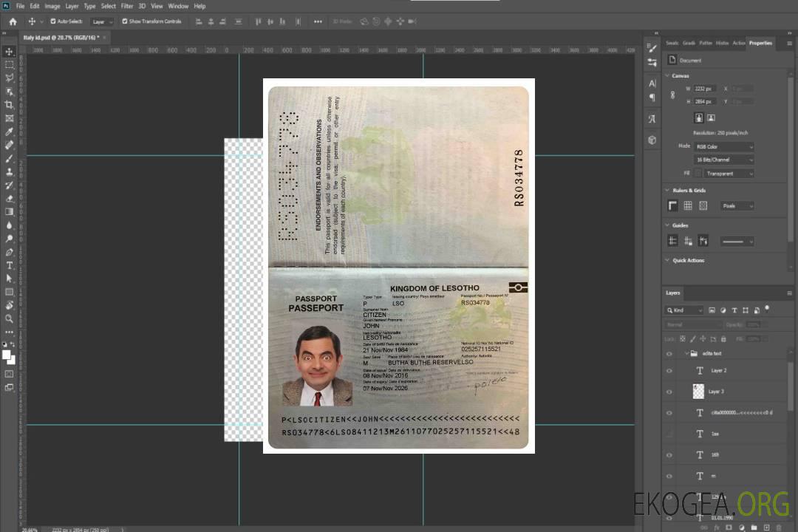Viewport: 798px width, 532px height.
Task: Collapse the 'adite text' layer group
Action: (x=686, y=353)
